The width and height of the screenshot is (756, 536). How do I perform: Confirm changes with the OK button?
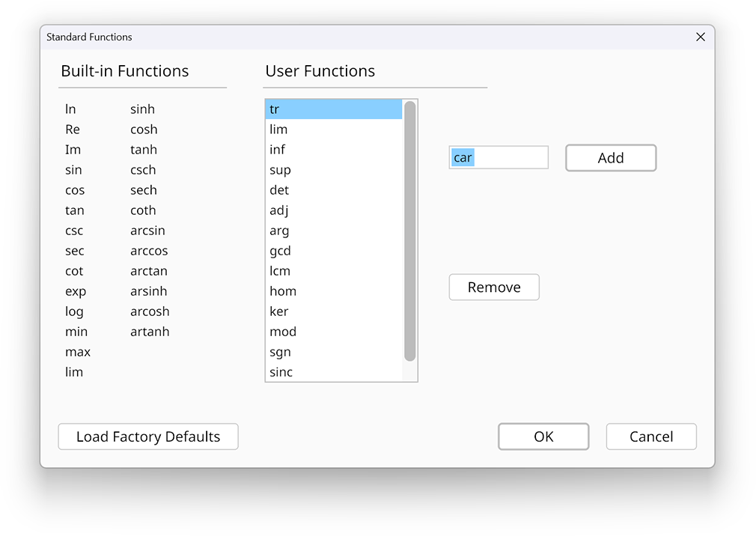pos(543,436)
